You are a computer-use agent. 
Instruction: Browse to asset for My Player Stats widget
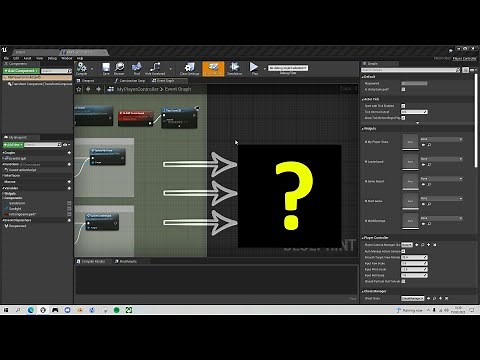click(430, 145)
